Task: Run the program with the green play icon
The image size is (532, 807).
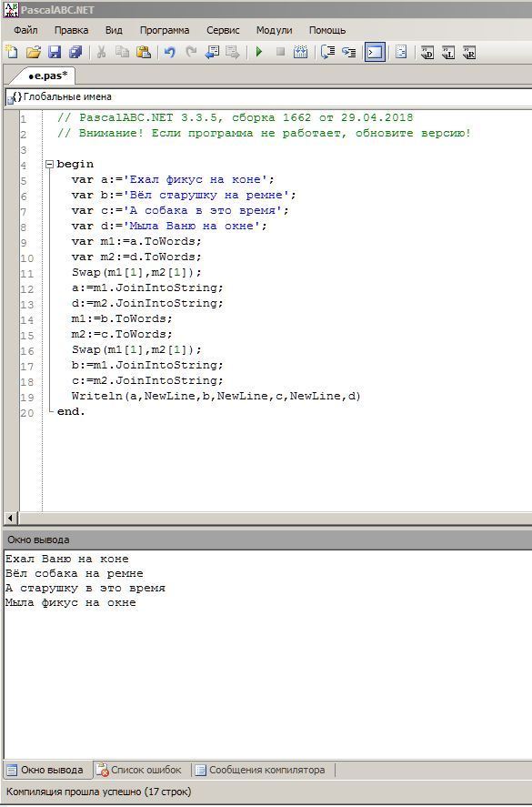Action: pyautogui.click(x=259, y=52)
